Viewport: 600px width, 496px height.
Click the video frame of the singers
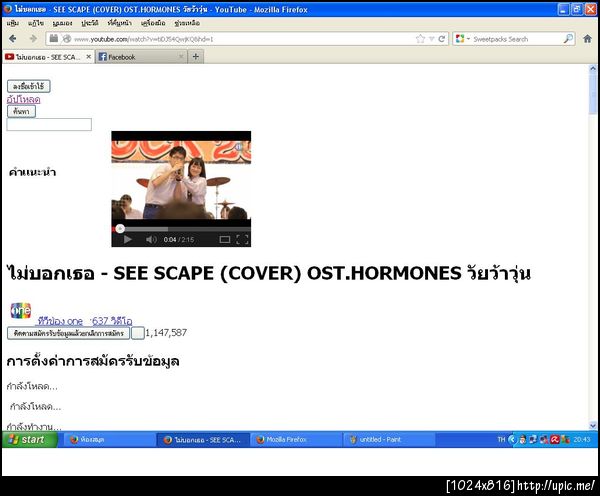[181, 180]
